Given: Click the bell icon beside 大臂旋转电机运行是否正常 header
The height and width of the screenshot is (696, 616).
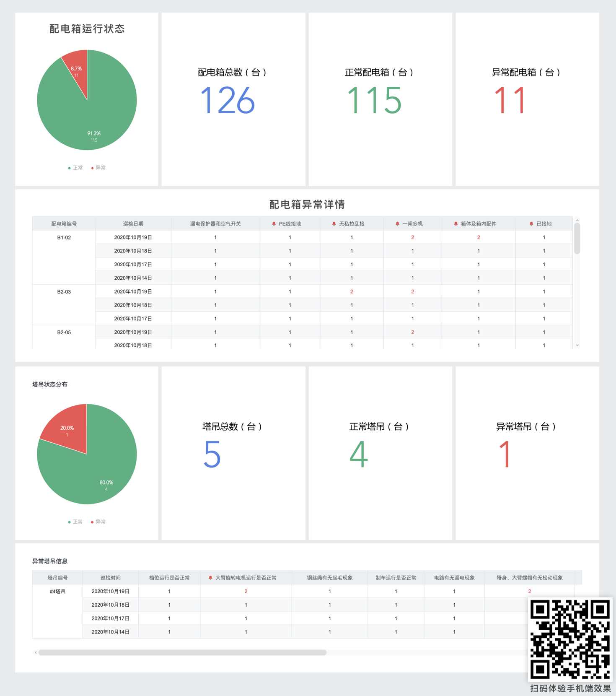Looking at the screenshot, I should (210, 578).
